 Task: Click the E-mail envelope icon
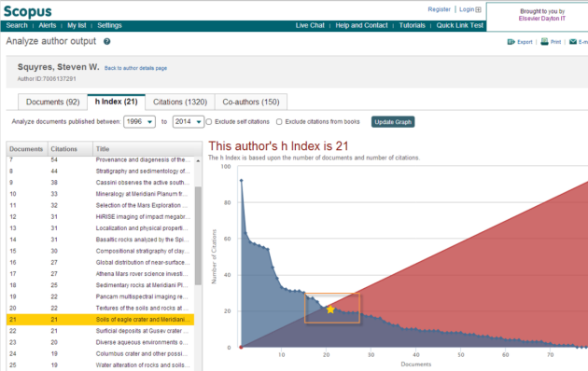click(x=573, y=42)
